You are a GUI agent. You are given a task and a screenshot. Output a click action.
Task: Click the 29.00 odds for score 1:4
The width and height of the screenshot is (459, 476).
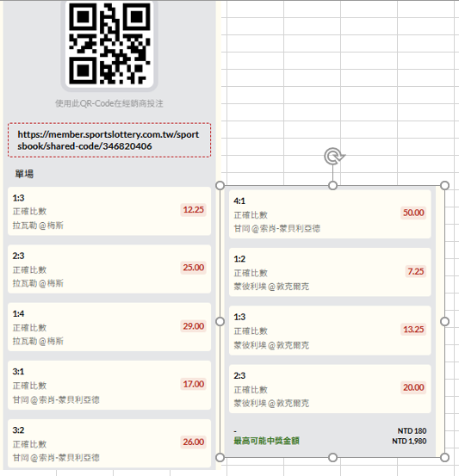click(x=194, y=326)
